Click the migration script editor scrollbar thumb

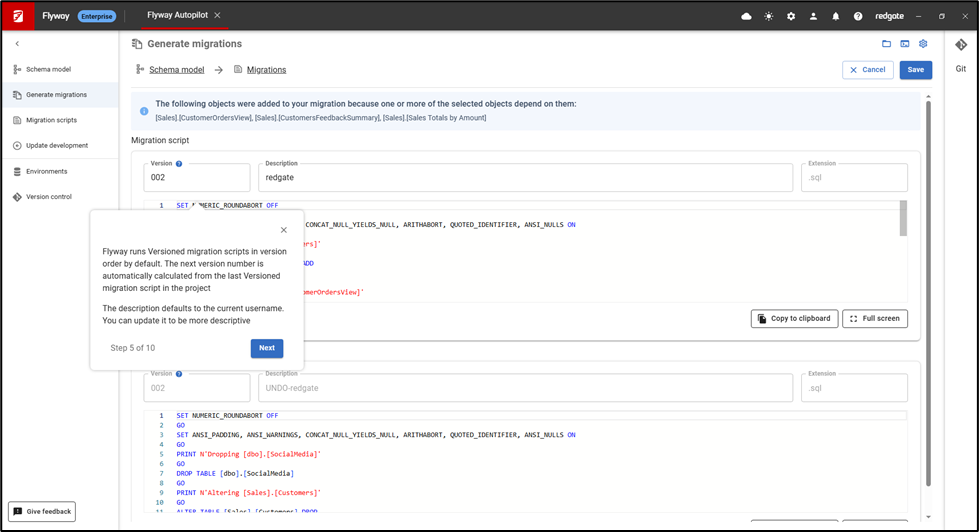click(x=903, y=219)
